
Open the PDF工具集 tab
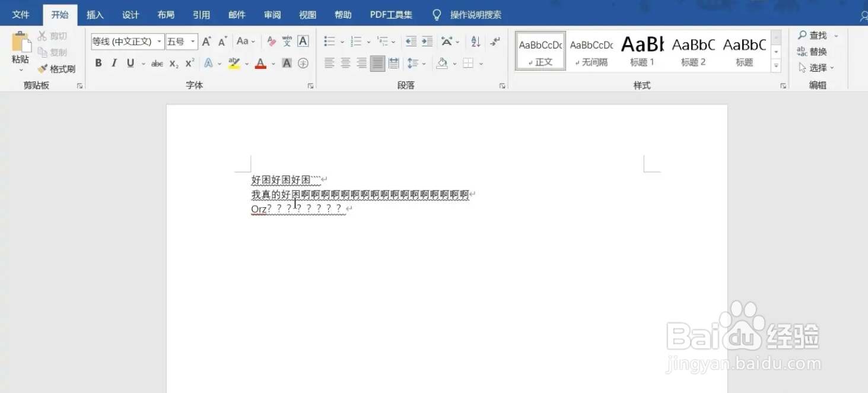coord(391,15)
